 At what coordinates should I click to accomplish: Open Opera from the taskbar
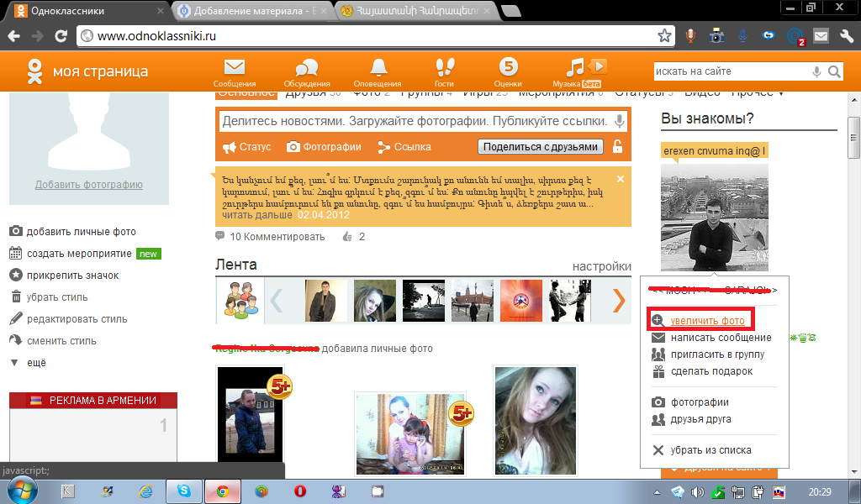click(300, 491)
